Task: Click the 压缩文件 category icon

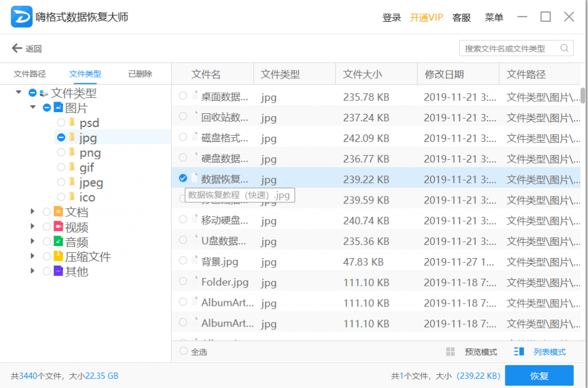Action: 58,256
